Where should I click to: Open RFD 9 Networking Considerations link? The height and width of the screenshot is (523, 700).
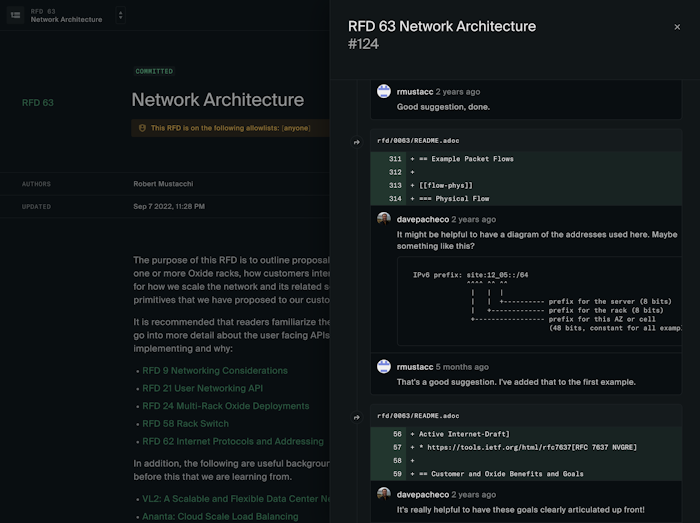(x=214, y=371)
